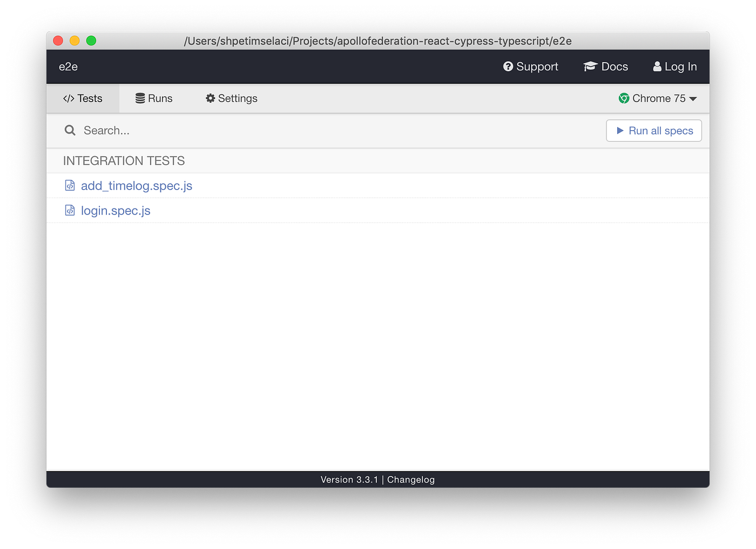Image resolution: width=756 pixels, height=549 pixels.
Task: Click the file icon beside login.spec.js
Action: (70, 210)
